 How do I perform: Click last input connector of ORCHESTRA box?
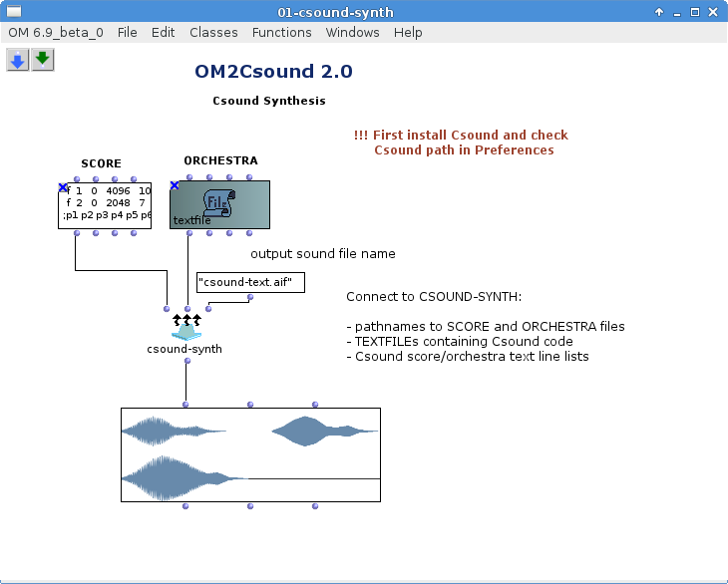coord(249,177)
